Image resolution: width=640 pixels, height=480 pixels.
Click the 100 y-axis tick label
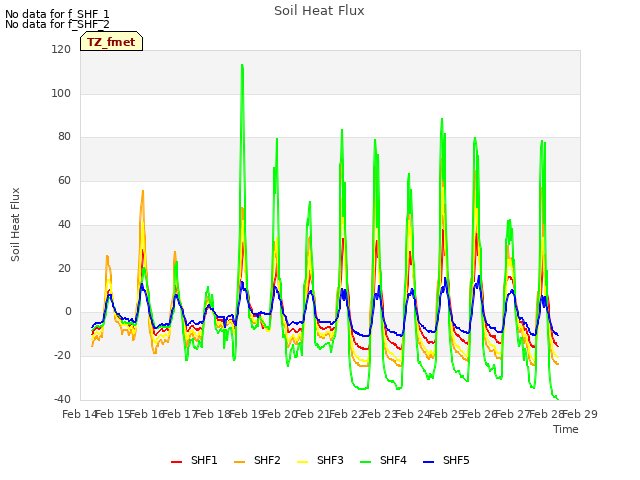pyautogui.click(x=61, y=93)
